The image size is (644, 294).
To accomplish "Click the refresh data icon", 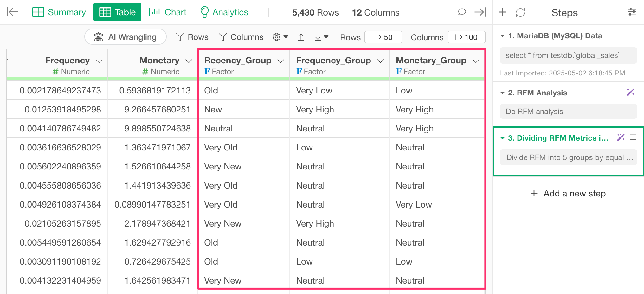I will click(520, 12).
